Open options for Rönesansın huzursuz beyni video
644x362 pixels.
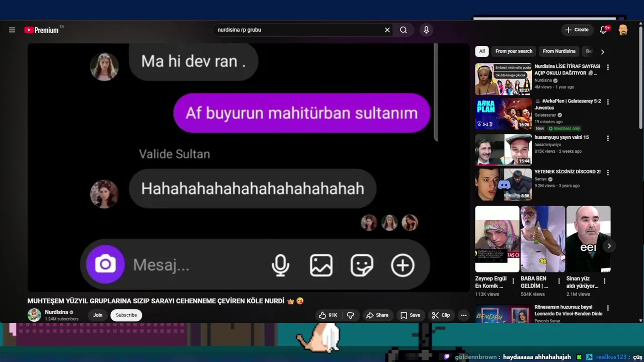click(608, 308)
